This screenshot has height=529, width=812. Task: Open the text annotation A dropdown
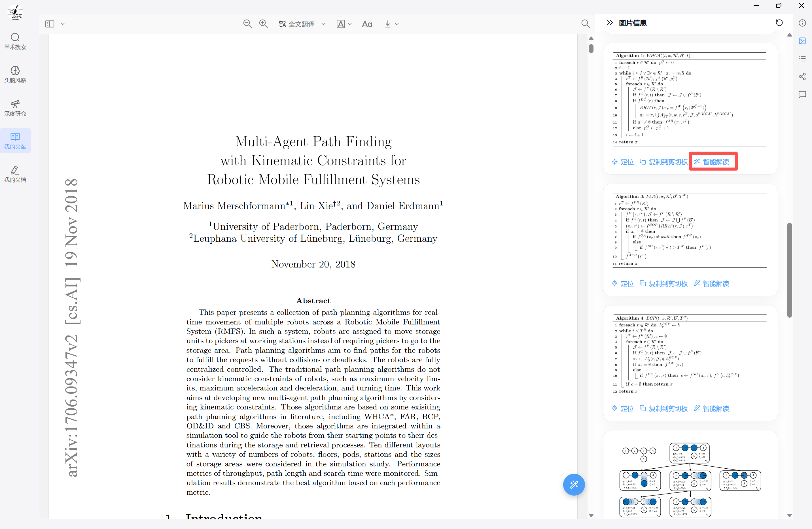click(x=344, y=24)
